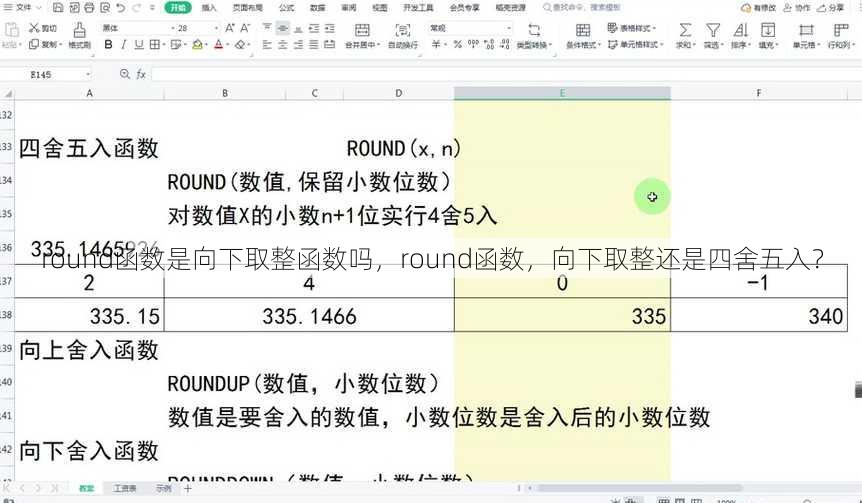The height and width of the screenshot is (503, 862).
Task: Decrease decimal places
Action: [505, 45]
